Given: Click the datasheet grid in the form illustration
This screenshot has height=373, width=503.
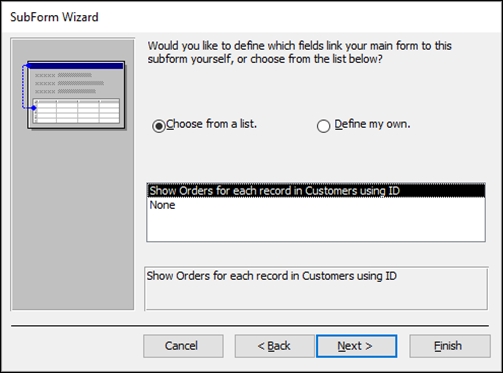Looking at the screenshot, I should click(77, 111).
